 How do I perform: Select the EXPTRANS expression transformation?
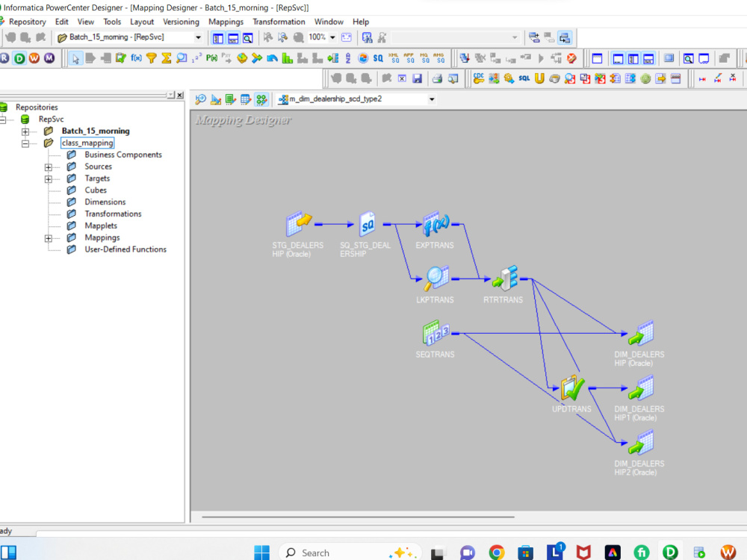click(x=435, y=224)
